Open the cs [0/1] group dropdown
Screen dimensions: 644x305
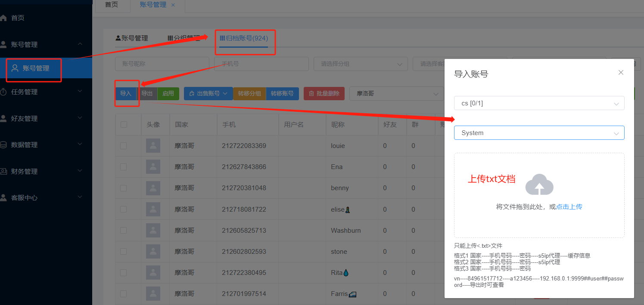pos(539,103)
